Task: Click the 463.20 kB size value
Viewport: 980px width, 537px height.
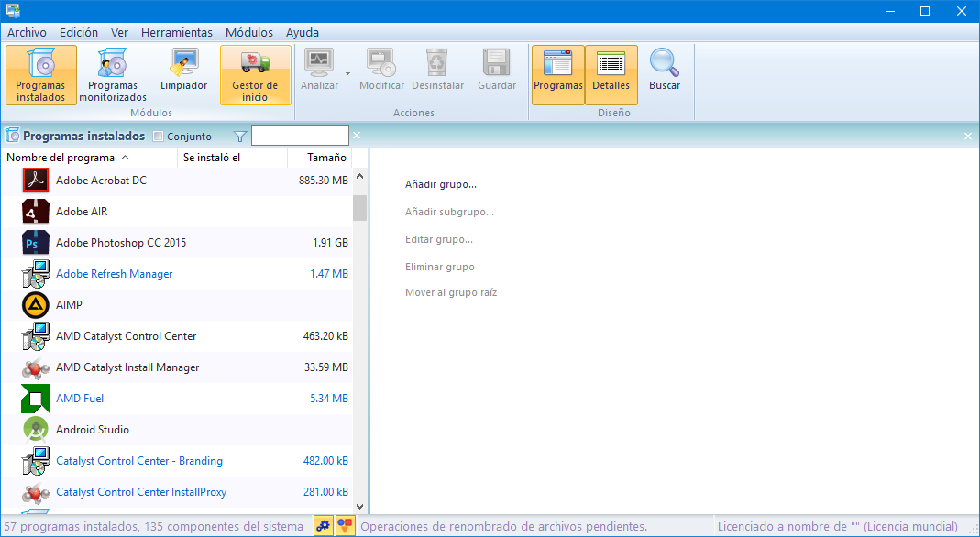Action: (325, 336)
